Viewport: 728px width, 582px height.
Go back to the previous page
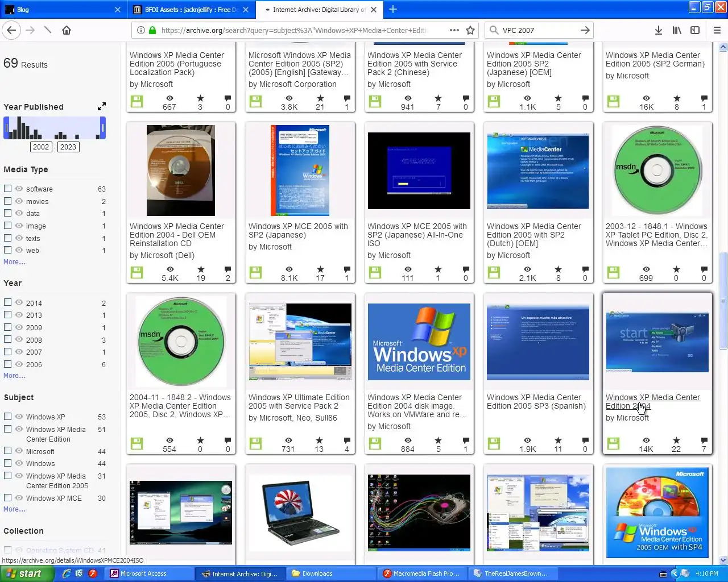pos(12,30)
